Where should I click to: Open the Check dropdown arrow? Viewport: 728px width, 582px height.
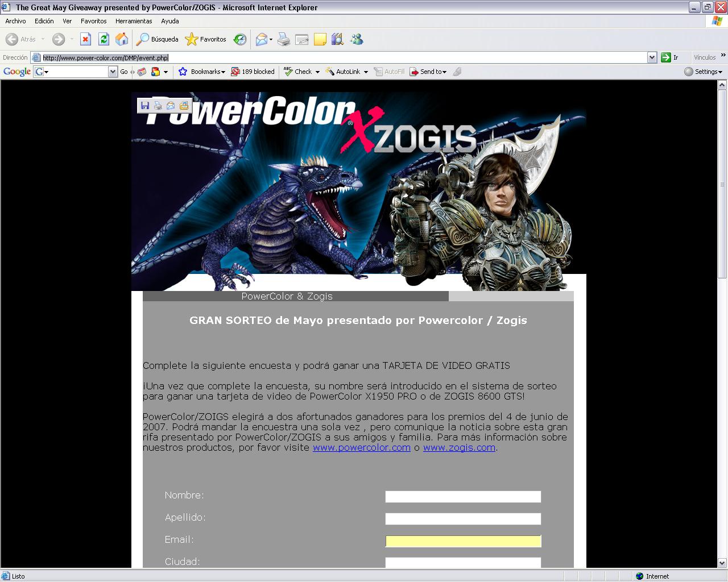317,72
